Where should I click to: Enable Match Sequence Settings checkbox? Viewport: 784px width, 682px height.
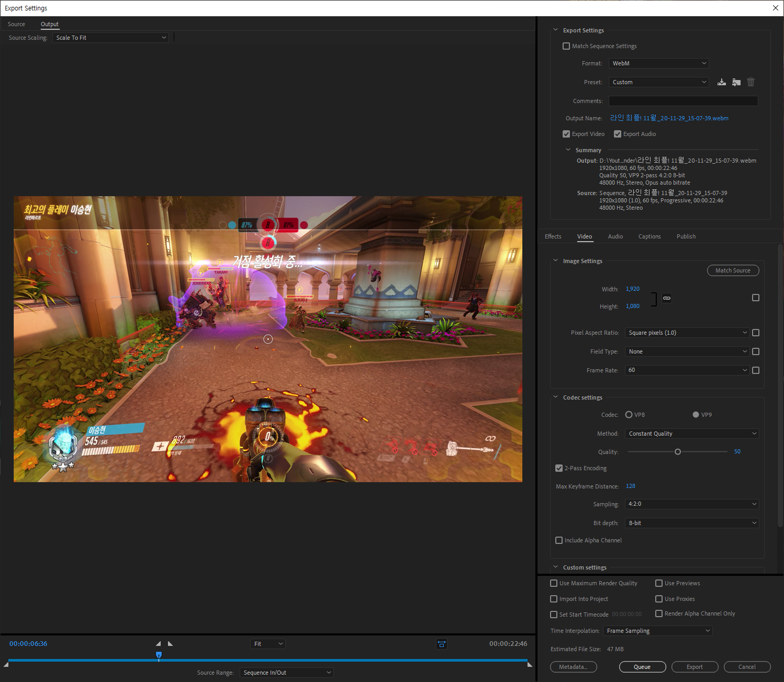pyautogui.click(x=566, y=46)
